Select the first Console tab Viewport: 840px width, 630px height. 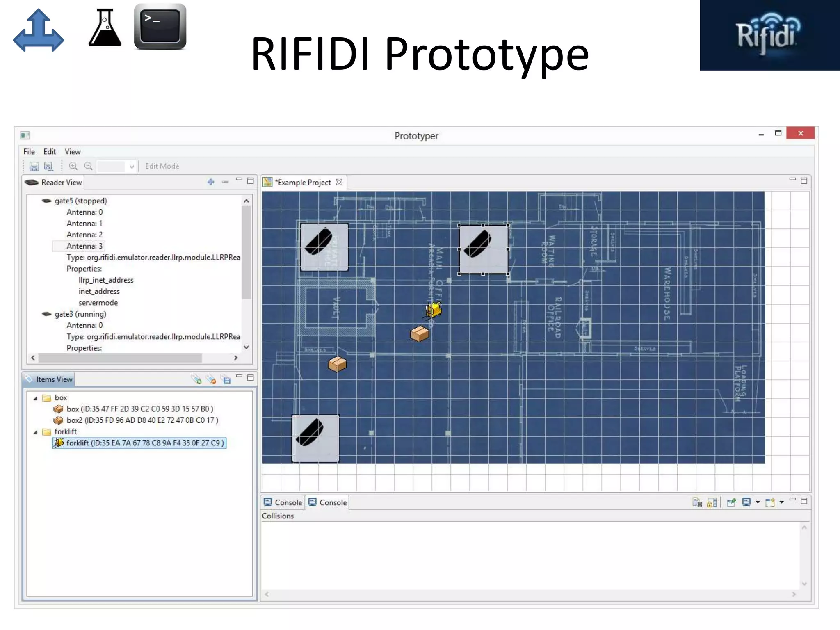point(283,502)
